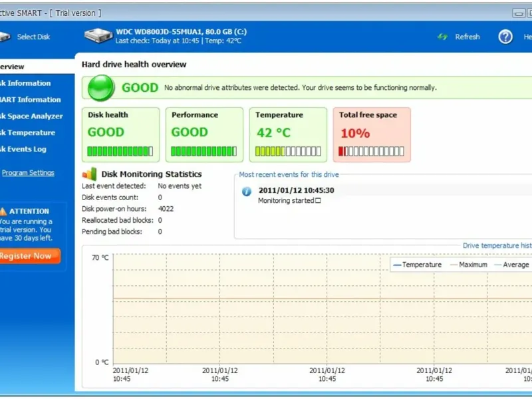
Task: Click the ATTENTION warning triangle icon
Action: (3, 211)
